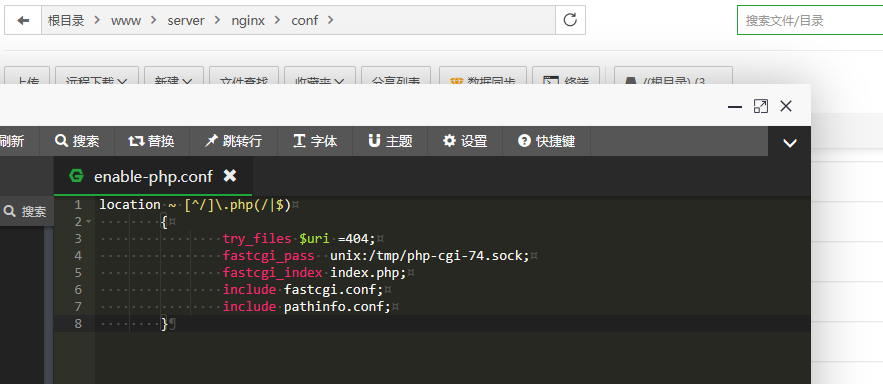Screen dimensions: 883x384
Task: Select the enable-php.conf tab
Action: (153, 176)
